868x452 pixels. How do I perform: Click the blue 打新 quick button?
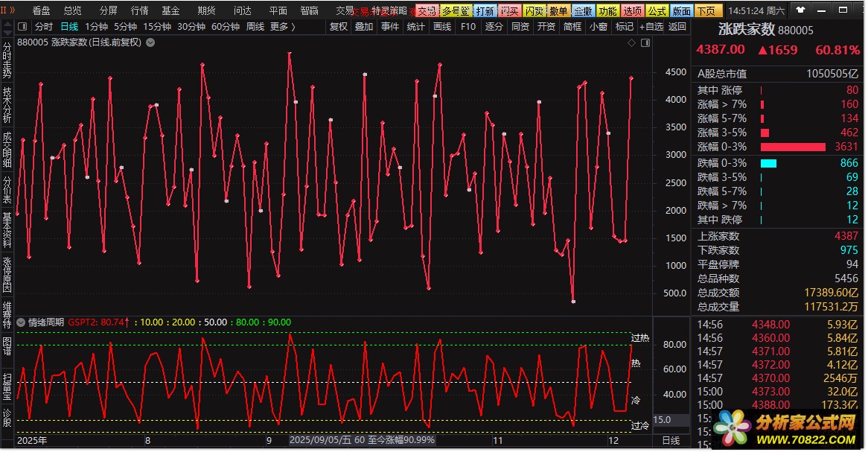tap(484, 11)
